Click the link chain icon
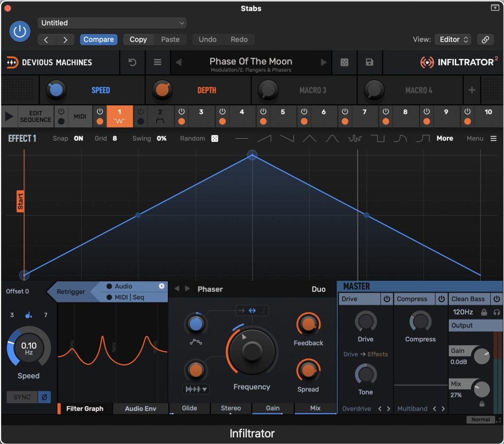This screenshot has height=444, width=504. pos(485,39)
